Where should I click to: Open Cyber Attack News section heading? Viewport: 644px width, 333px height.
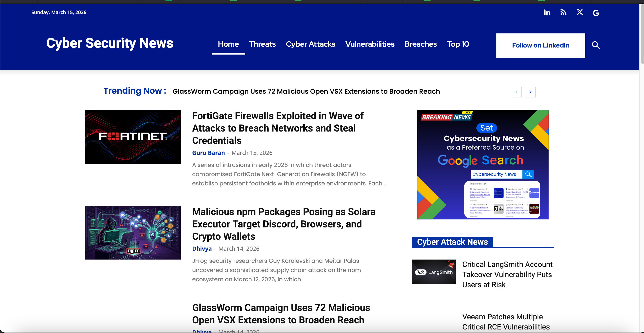pyautogui.click(x=452, y=242)
